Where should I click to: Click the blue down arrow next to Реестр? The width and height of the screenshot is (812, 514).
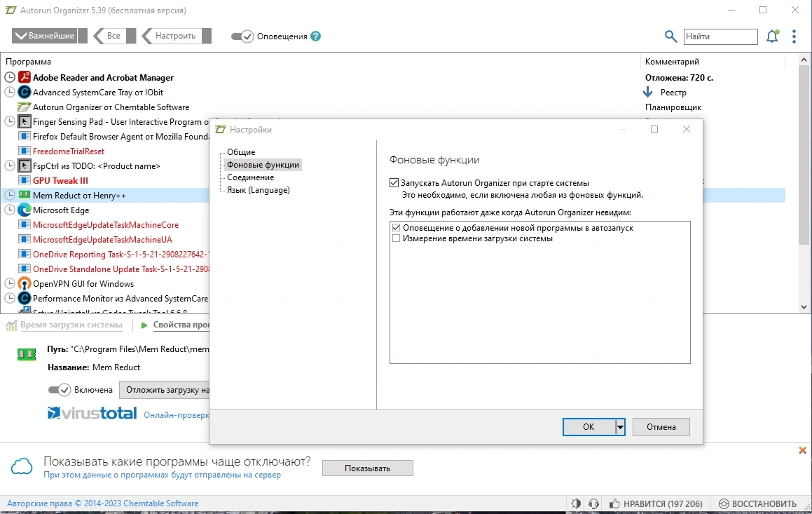click(x=648, y=93)
